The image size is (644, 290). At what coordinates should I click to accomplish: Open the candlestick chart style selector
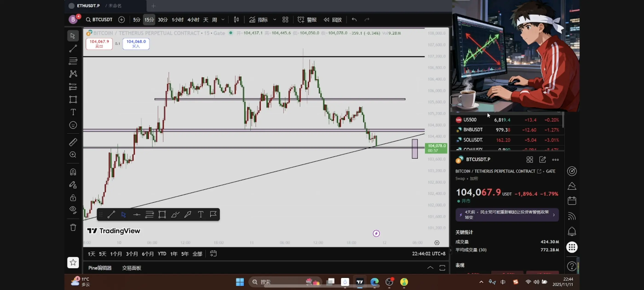click(236, 20)
